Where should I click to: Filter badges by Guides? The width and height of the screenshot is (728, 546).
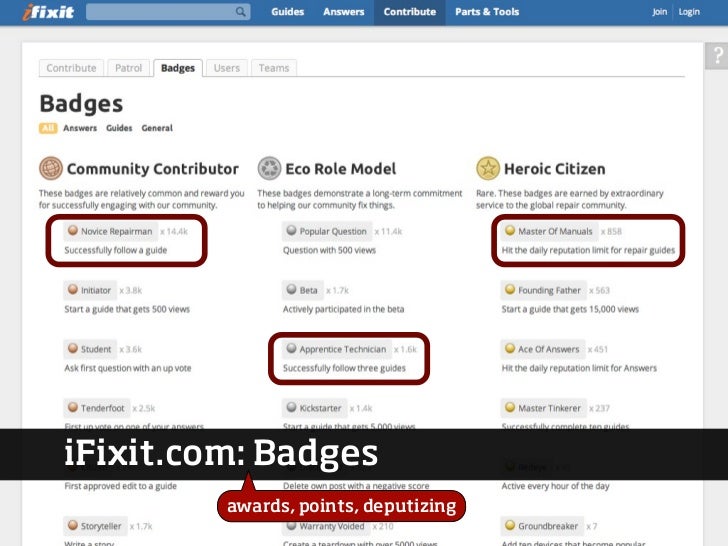pyautogui.click(x=119, y=128)
